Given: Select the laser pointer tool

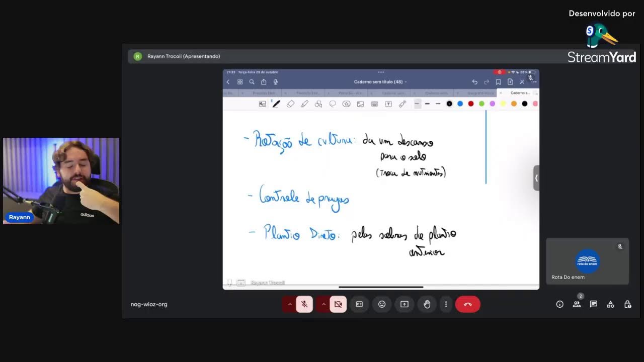Looking at the screenshot, I should tap(403, 104).
